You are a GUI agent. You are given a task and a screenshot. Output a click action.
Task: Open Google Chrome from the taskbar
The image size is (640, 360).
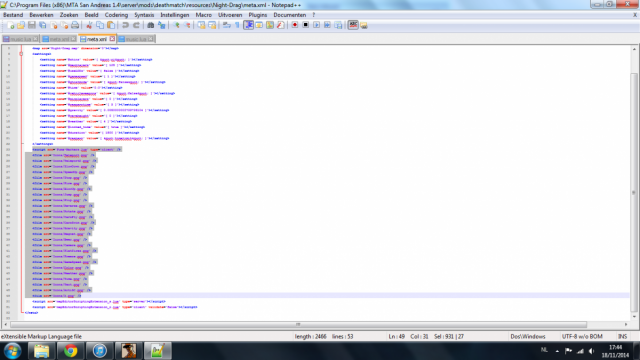(70, 351)
